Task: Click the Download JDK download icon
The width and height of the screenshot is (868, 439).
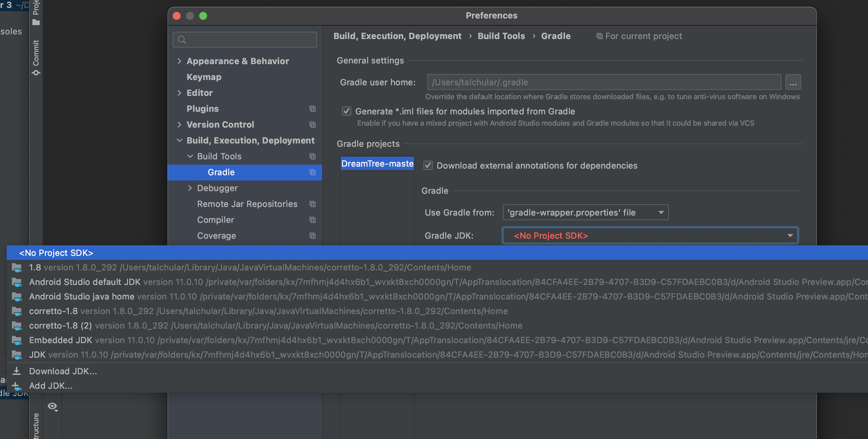Action: [x=16, y=371]
